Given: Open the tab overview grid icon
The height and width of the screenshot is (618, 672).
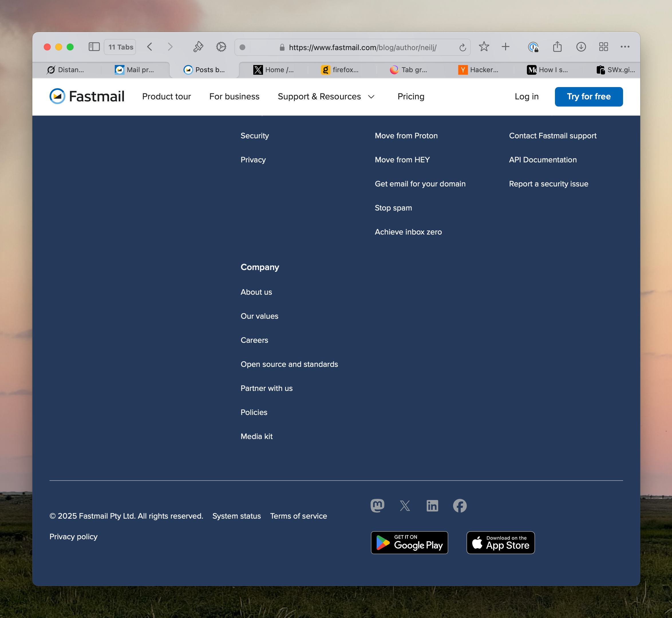Looking at the screenshot, I should coord(604,47).
